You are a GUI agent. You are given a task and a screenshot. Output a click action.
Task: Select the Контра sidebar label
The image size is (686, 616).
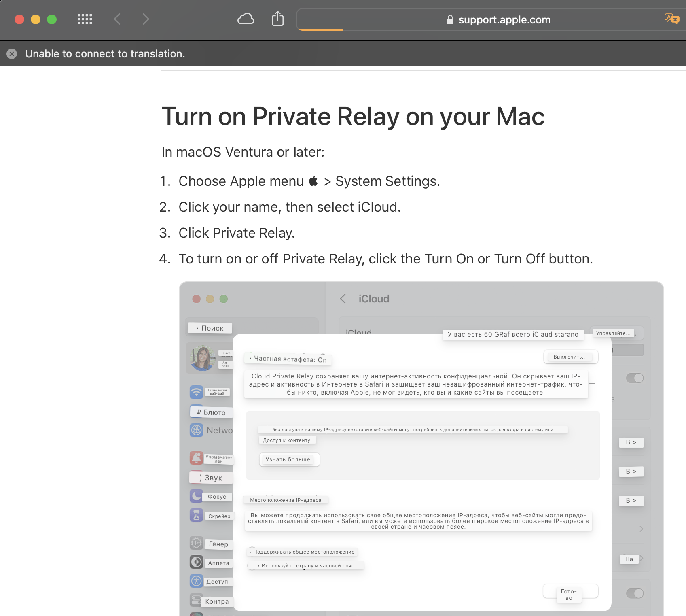point(217,601)
